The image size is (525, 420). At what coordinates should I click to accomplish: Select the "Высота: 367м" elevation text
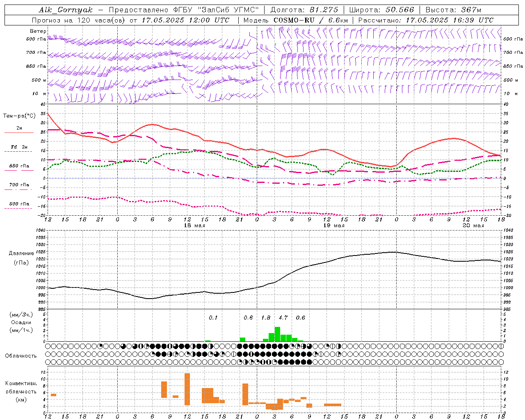click(453, 10)
